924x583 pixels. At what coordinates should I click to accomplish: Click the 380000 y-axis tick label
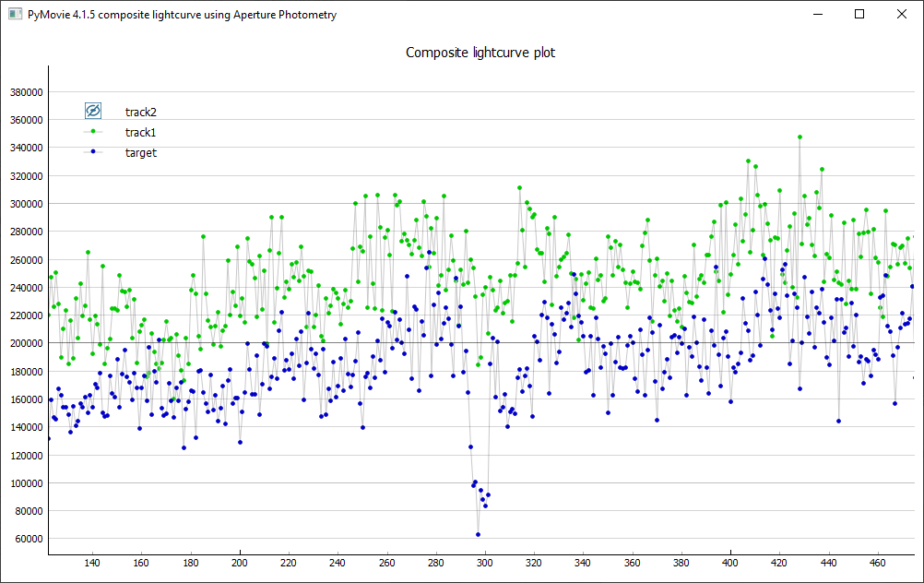coord(26,92)
